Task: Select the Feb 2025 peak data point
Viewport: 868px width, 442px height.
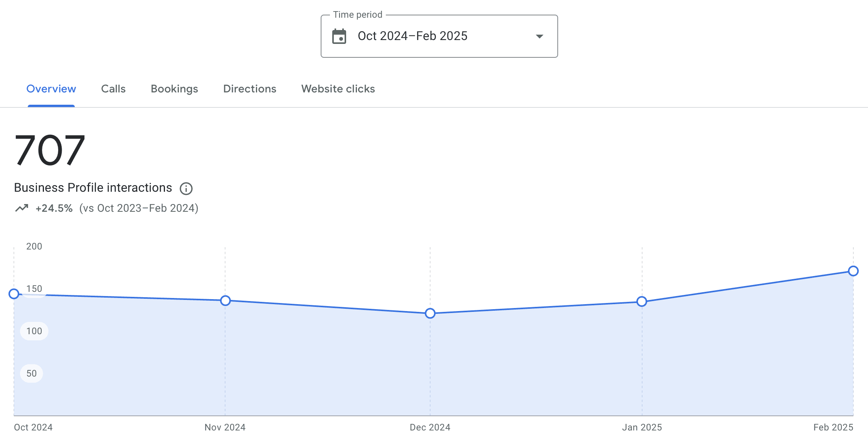Action: click(853, 271)
